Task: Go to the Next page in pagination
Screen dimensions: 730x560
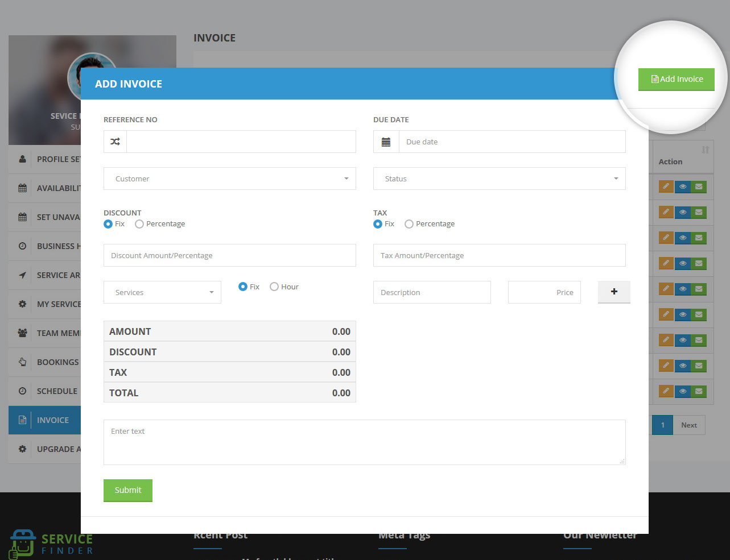Action: (688, 425)
